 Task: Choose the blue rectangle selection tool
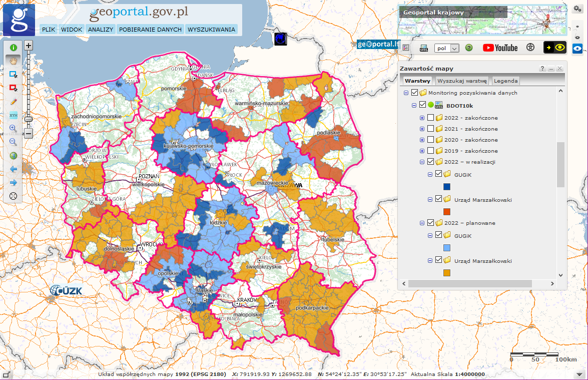point(14,74)
